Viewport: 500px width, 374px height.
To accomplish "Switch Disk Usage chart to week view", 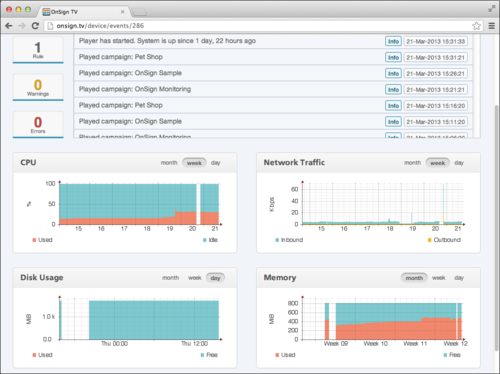I will tap(195, 278).
